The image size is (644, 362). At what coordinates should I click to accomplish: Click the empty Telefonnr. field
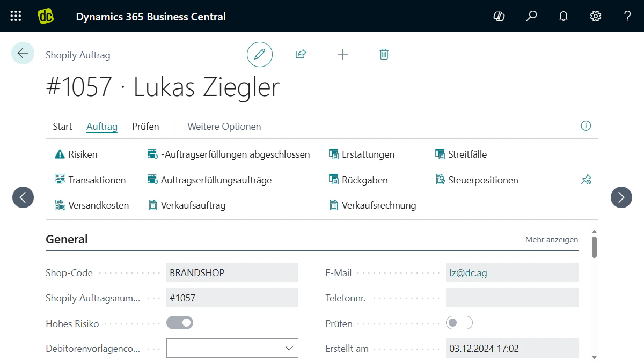click(512, 298)
